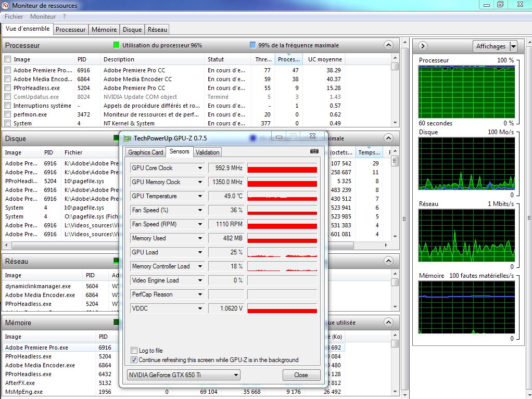Image resolution: width=532 pixels, height=399 pixels.
Task: Open the GPU Temperature sensor dropdown
Action: [x=200, y=196]
